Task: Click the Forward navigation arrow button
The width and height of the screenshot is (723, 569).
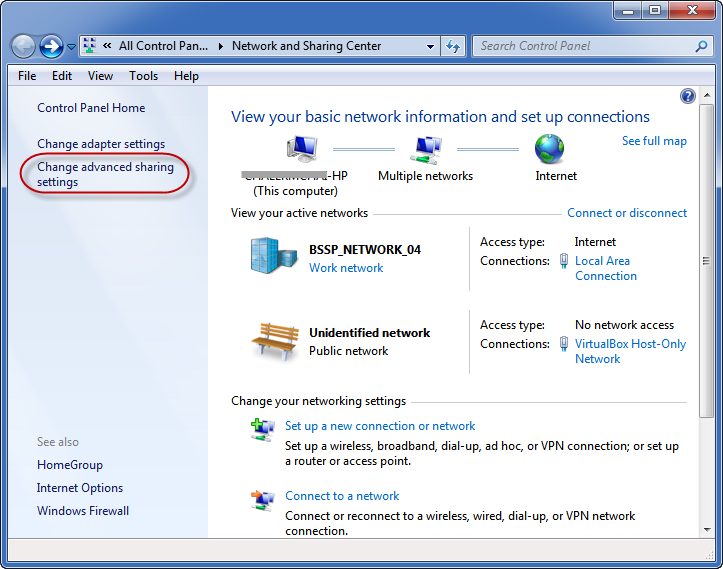Action: 51,46
